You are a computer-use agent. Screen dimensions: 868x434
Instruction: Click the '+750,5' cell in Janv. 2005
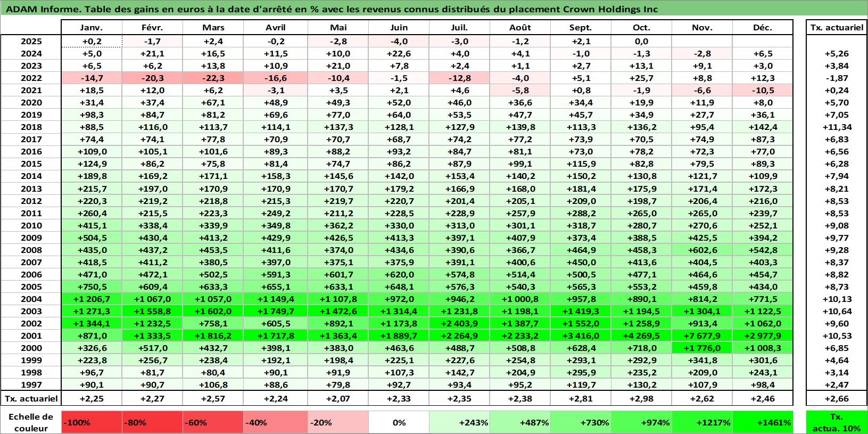coord(92,287)
